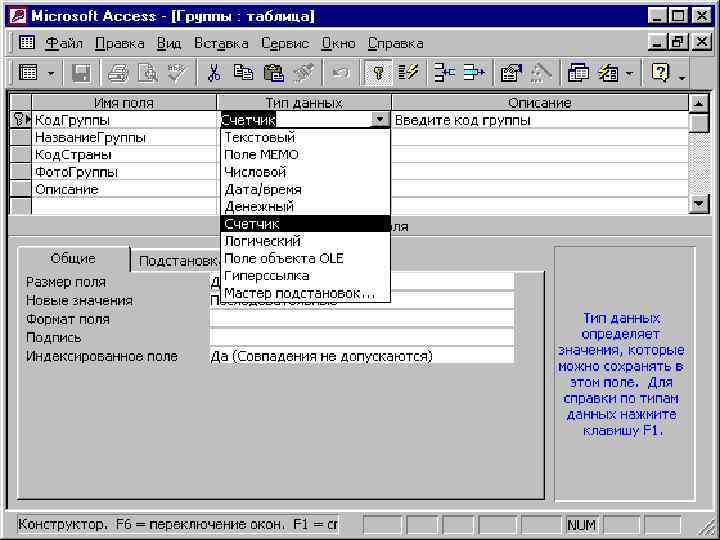
Task: Select the Описание field name cell
Action: (124, 189)
